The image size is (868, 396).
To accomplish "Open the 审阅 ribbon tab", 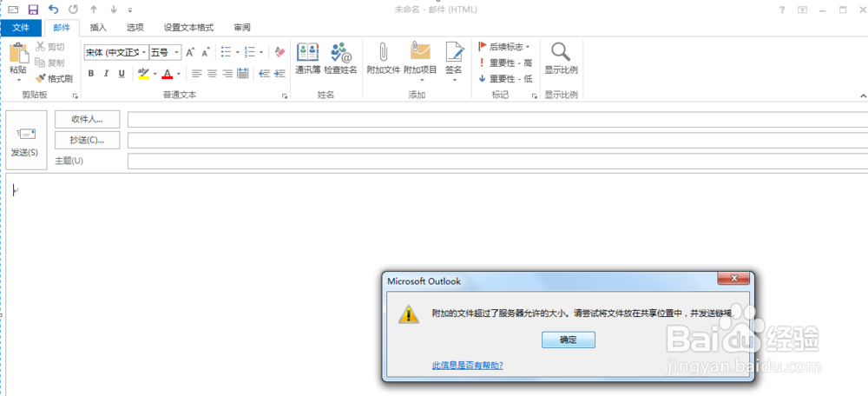I will pos(242,28).
